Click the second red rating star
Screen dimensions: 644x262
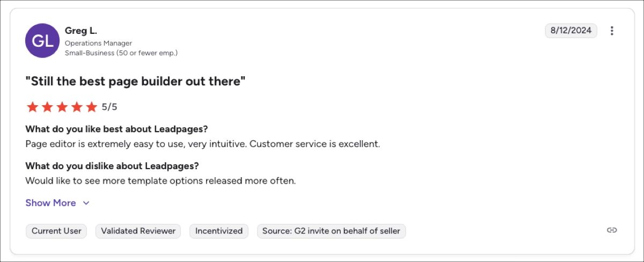click(x=47, y=107)
